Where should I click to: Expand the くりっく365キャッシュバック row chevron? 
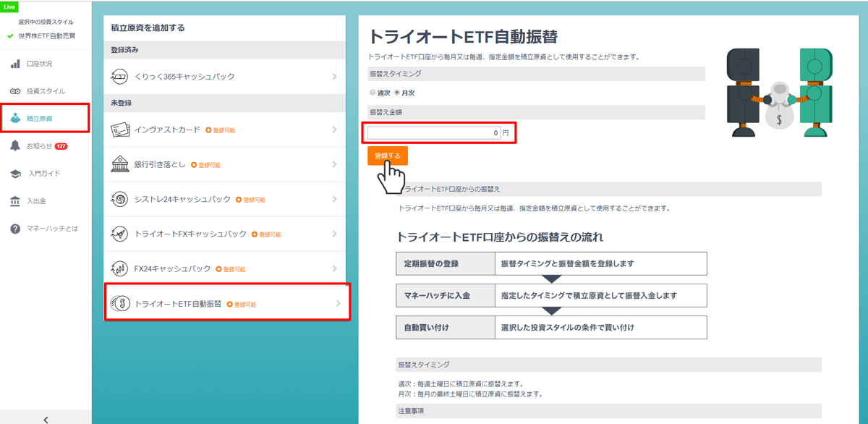pos(335,77)
